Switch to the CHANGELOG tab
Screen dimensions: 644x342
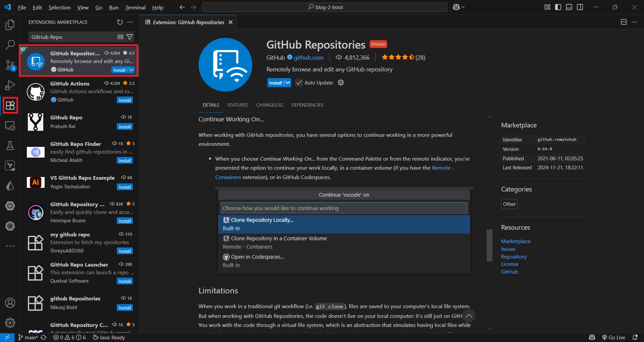269,105
